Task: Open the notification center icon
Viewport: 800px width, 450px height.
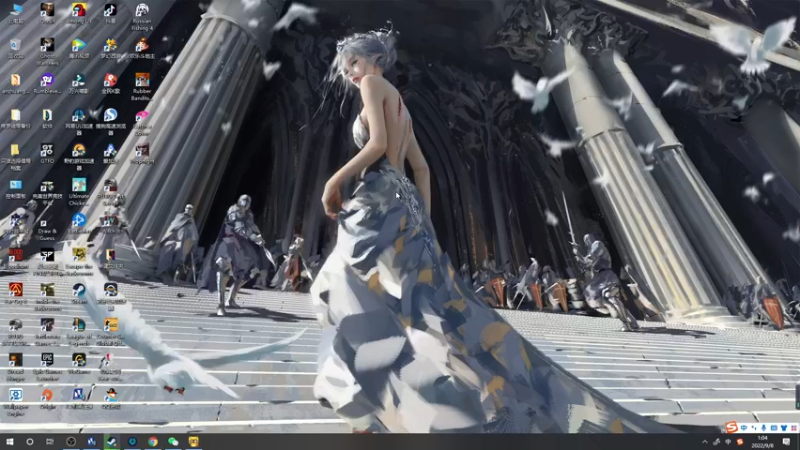Action: point(786,442)
